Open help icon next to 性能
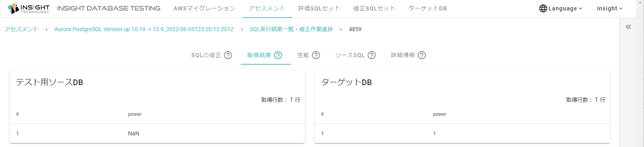The width and height of the screenshot is (644, 147). pyautogui.click(x=316, y=55)
